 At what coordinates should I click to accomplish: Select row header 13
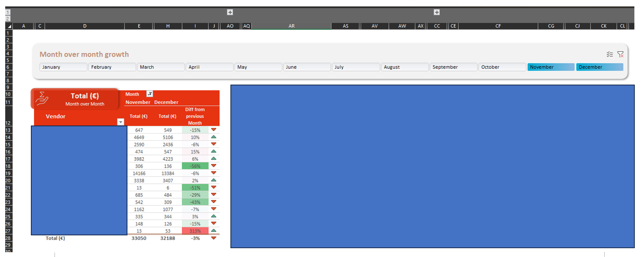pos(8,130)
